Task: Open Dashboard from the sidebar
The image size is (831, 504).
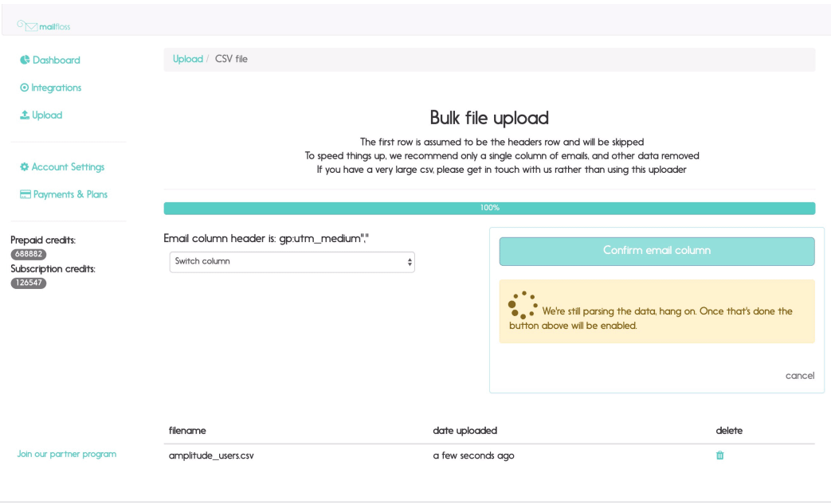Action: pos(56,61)
